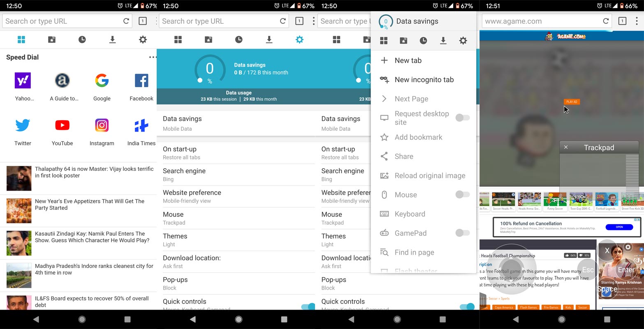Open history clock icon on Speed Dial screen

82,39
